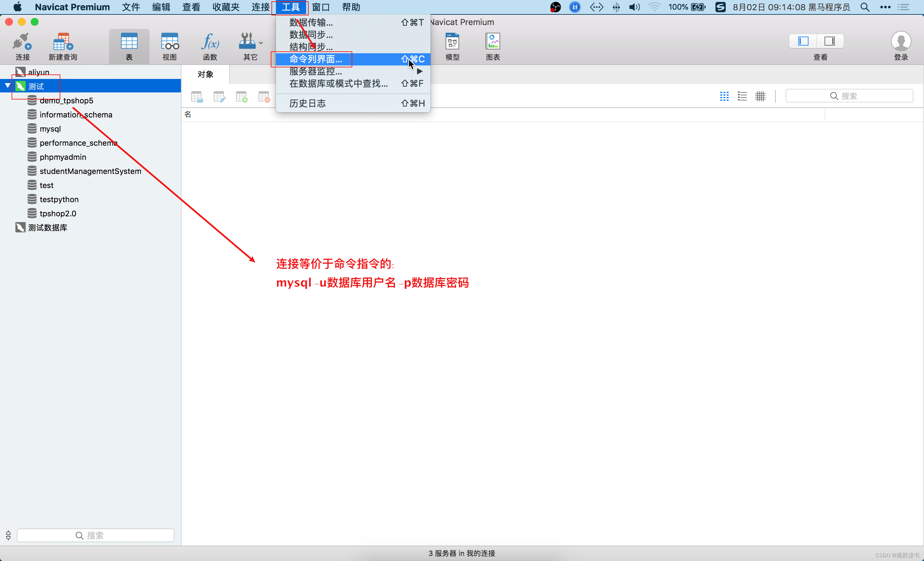924x561 pixels.
Task: Open the 函数 functions toolbar button
Action: click(x=210, y=46)
